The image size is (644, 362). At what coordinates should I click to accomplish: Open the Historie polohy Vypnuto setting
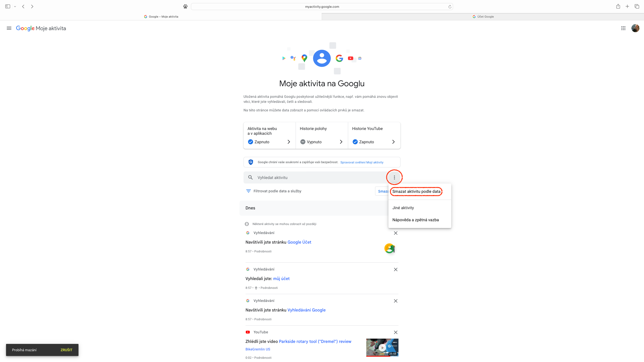pyautogui.click(x=321, y=135)
